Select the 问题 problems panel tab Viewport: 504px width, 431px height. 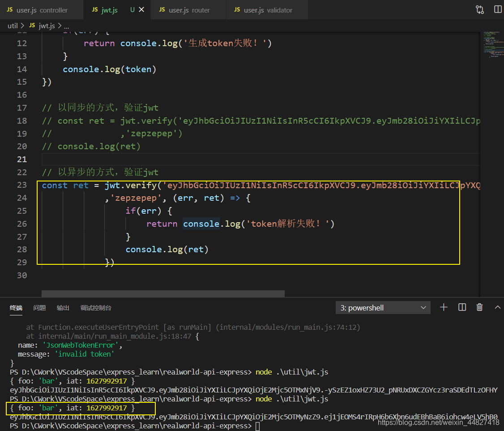click(x=39, y=308)
